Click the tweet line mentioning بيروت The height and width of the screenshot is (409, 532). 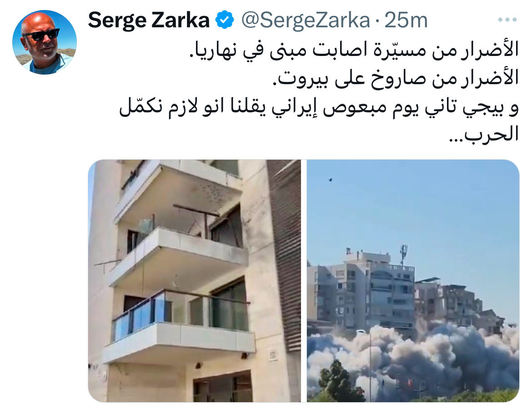point(396,78)
